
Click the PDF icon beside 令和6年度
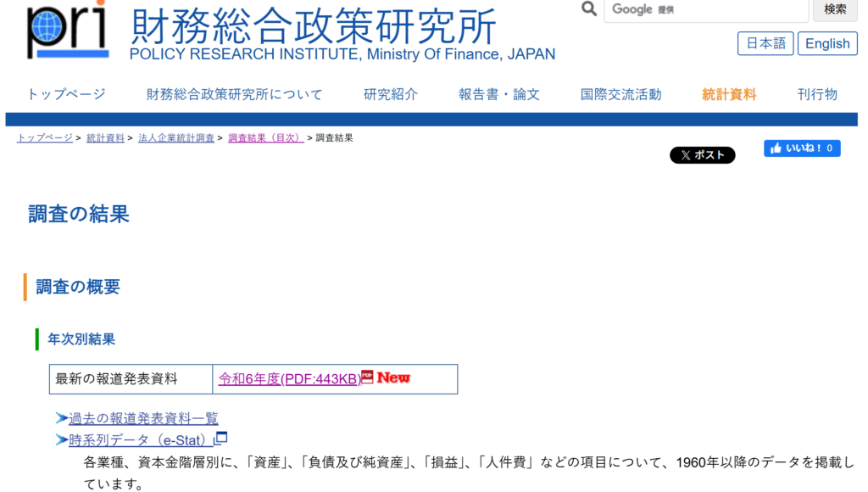(x=368, y=377)
